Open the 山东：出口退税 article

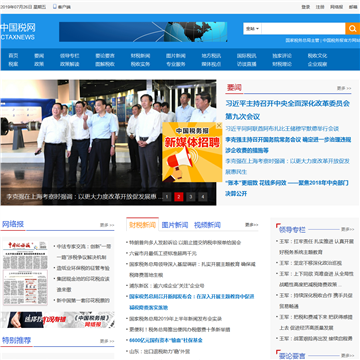(x=160, y=351)
